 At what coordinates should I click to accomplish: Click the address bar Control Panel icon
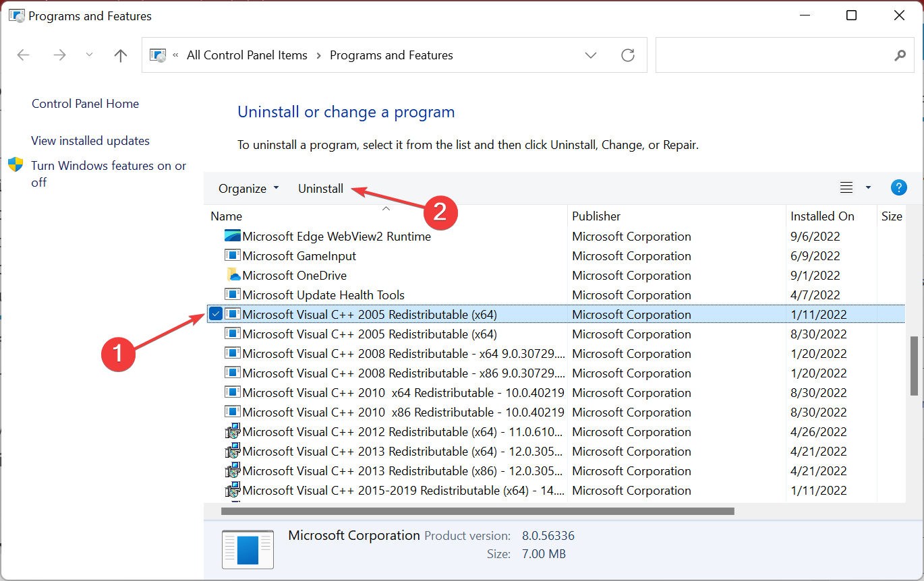(158, 55)
